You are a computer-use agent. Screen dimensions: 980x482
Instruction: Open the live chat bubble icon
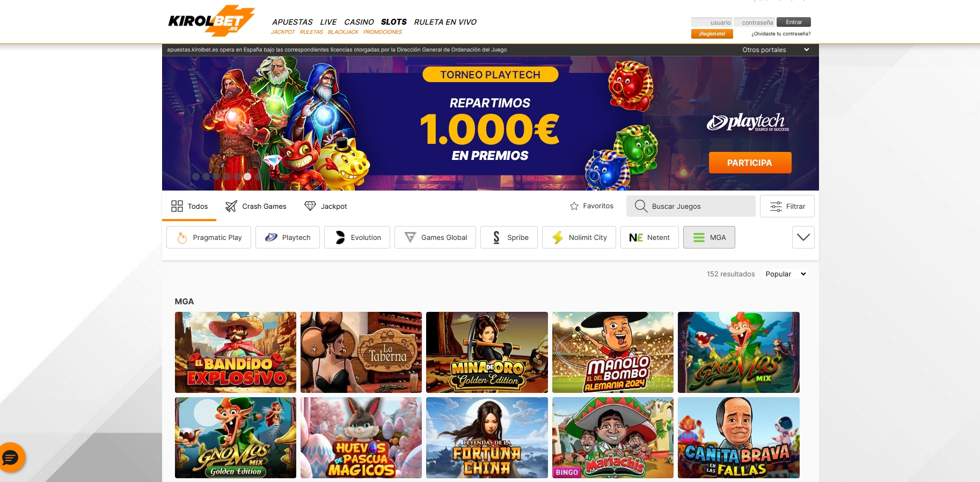pos(11,457)
